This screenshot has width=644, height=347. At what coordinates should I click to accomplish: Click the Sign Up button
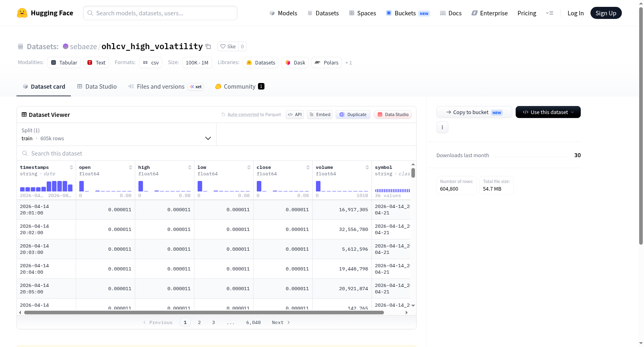(606, 13)
